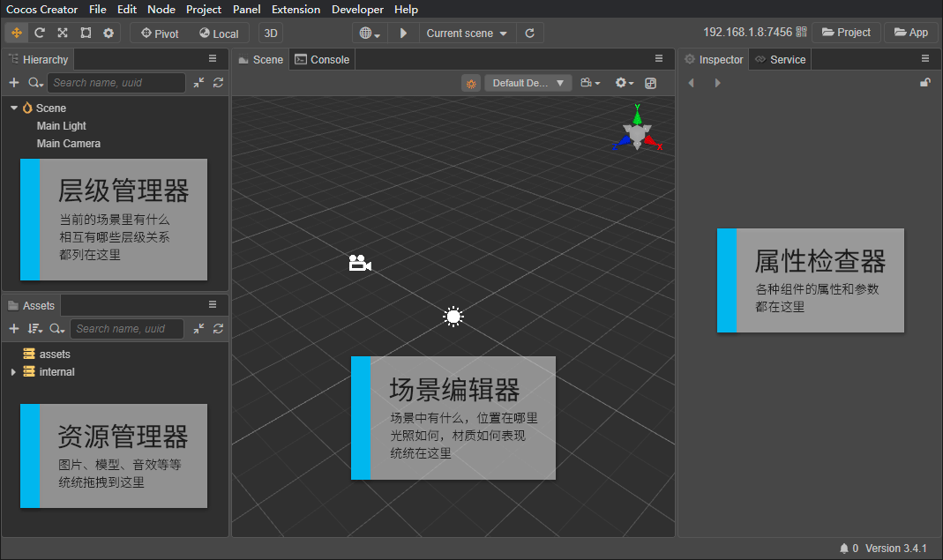Viewport: 943px width, 560px height.
Task: Refresh the Hierarchy panel
Action: pyautogui.click(x=218, y=82)
